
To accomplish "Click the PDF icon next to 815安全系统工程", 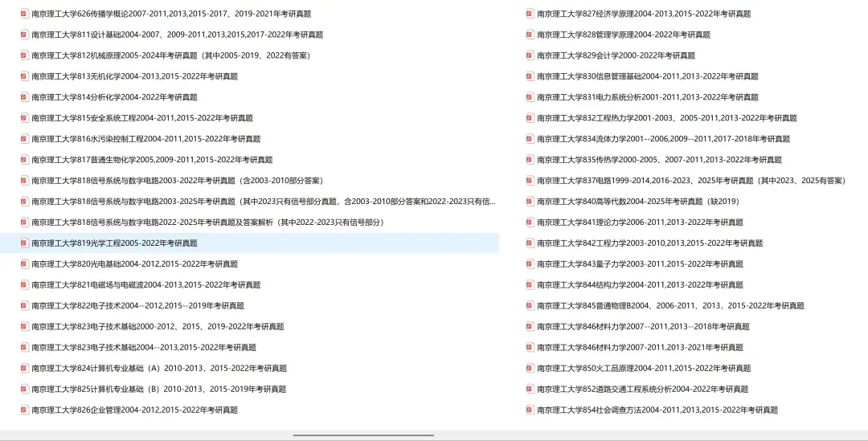I will click(x=24, y=118).
